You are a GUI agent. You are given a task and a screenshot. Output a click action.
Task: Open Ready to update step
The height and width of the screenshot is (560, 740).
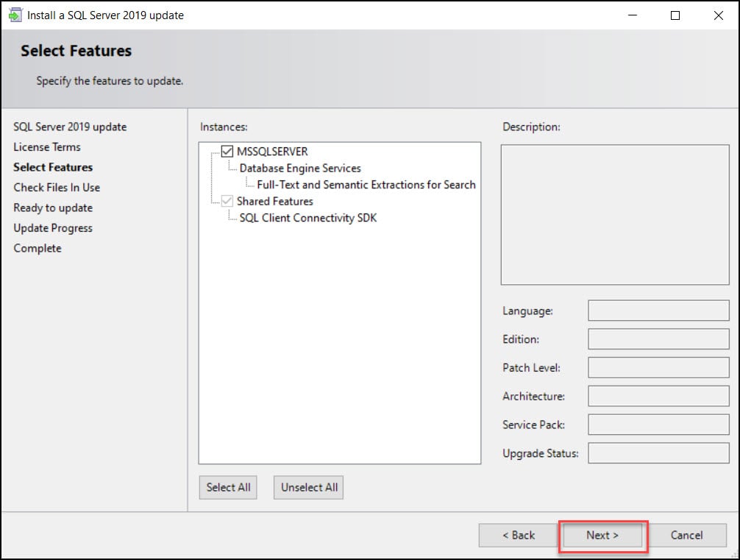(53, 208)
